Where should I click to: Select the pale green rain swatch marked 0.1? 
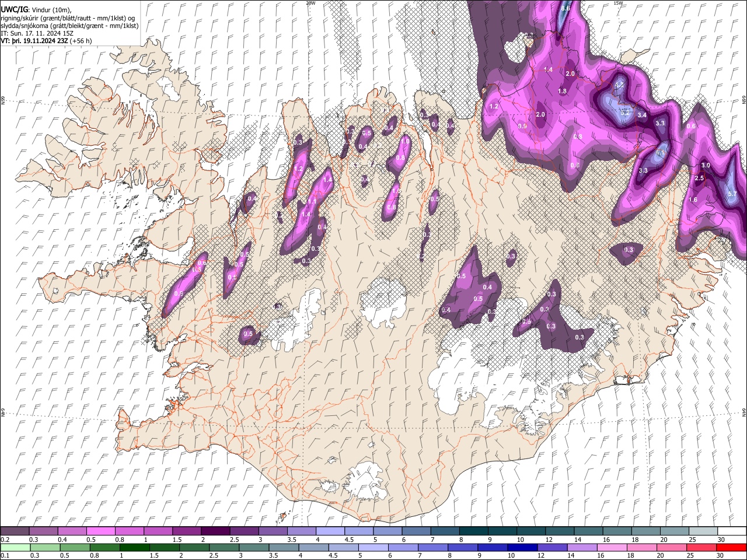tap(15, 548)
